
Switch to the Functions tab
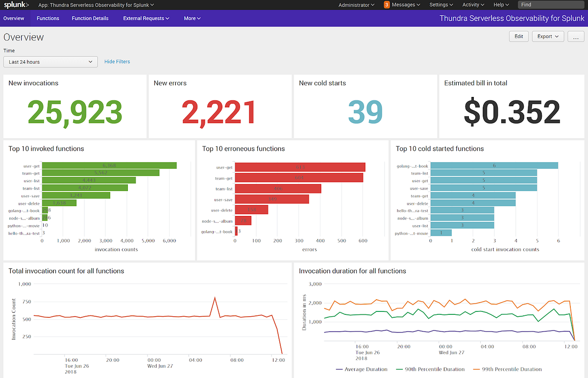(x=48, y=18)
